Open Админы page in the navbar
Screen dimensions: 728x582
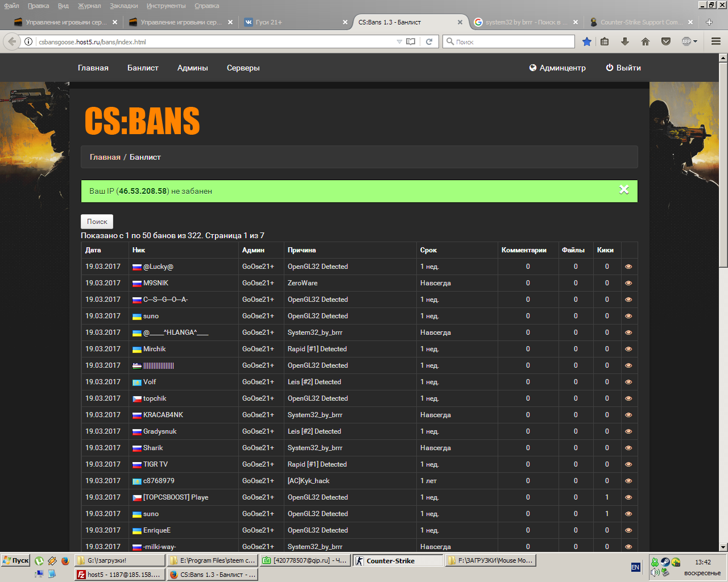(193, 68)
